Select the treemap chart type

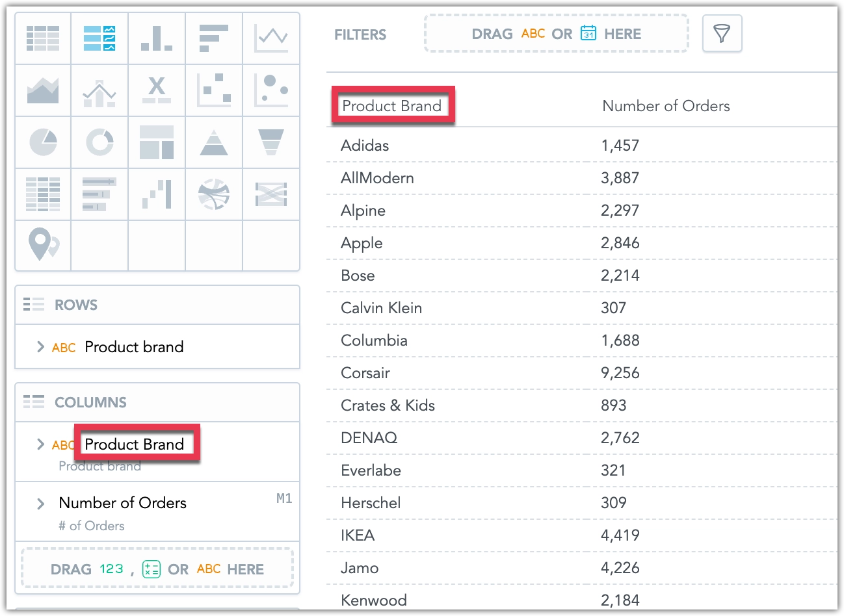157,142
